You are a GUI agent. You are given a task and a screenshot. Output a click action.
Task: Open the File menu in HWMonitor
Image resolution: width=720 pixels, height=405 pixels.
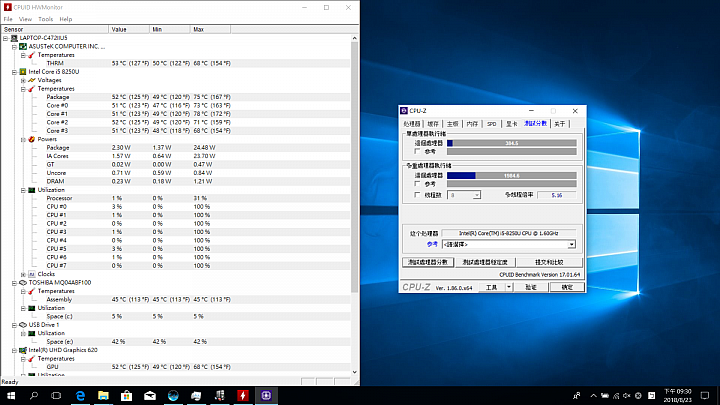tap(8, 19)
